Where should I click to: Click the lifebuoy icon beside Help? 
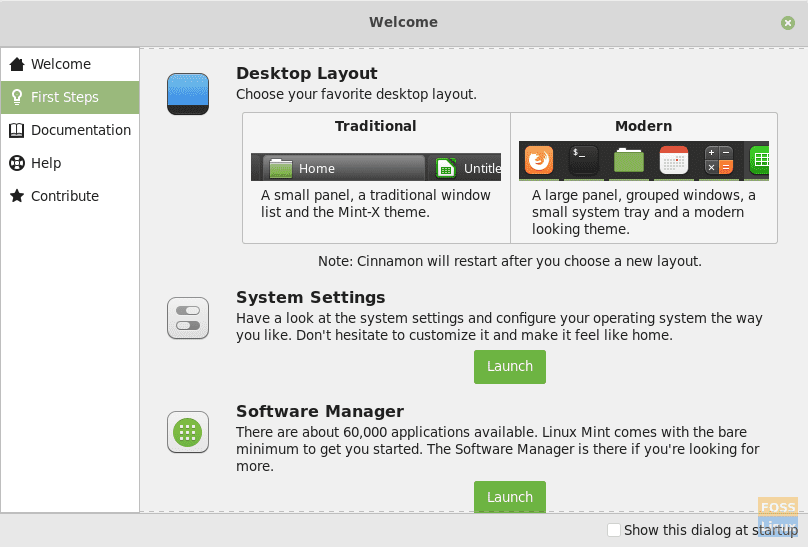coord(17,163)
